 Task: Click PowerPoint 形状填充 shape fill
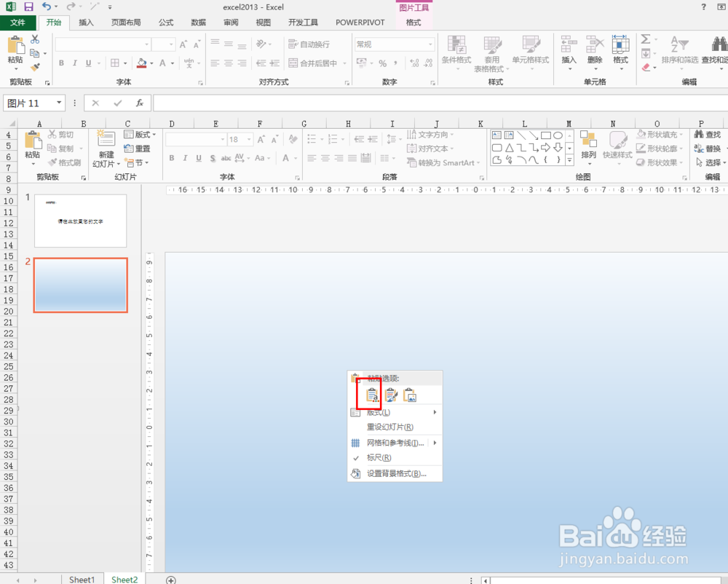click(x=660, y=135)
